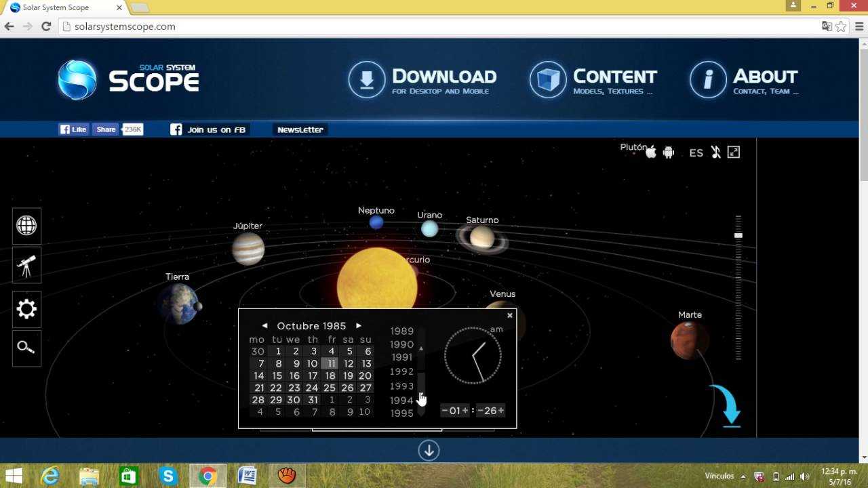Increase the minutes value with plus

point(500,411)
